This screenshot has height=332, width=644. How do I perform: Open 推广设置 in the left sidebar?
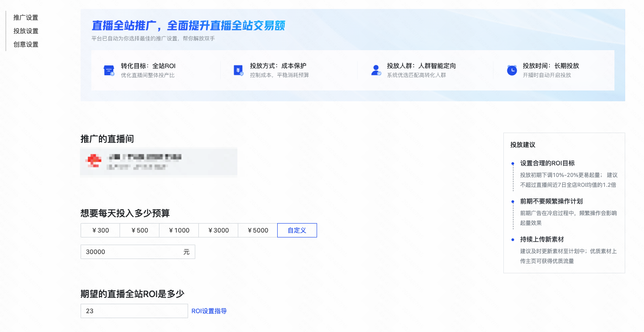point(26,17)
